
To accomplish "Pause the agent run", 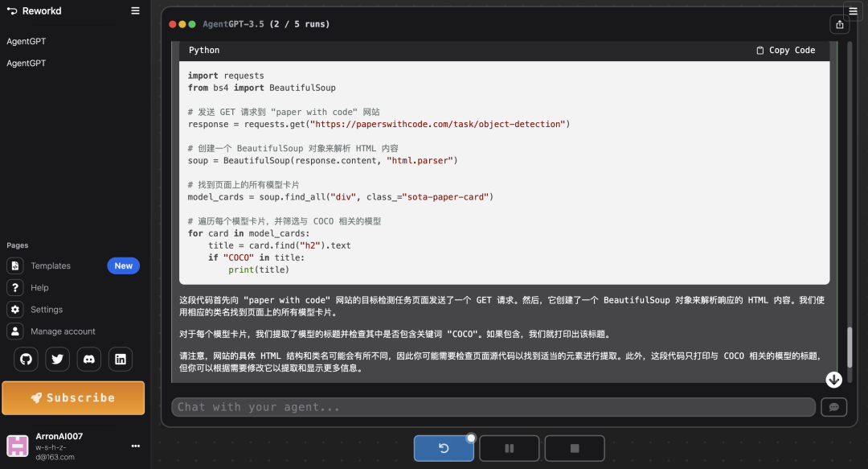I will click(x=510, y=448).
